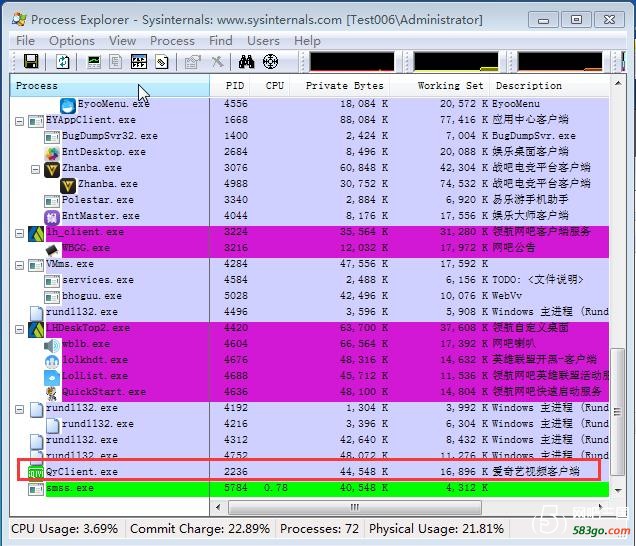Click the horizontal scrollbar left arrow
Viewport: 636px width, 546px height.
(x=218, y=507)
